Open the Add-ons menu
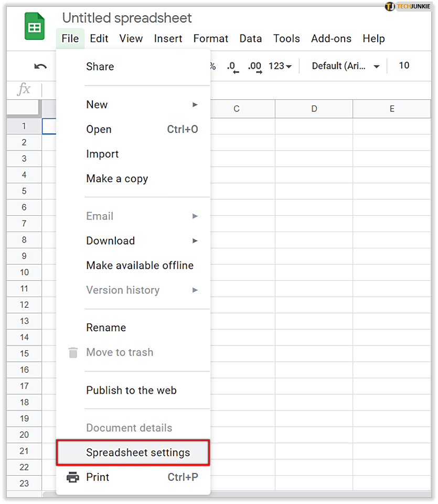 tap(331, 38)
